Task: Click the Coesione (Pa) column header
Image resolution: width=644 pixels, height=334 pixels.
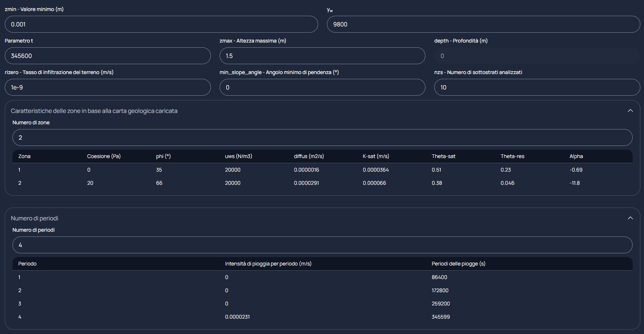Action: 104,156
